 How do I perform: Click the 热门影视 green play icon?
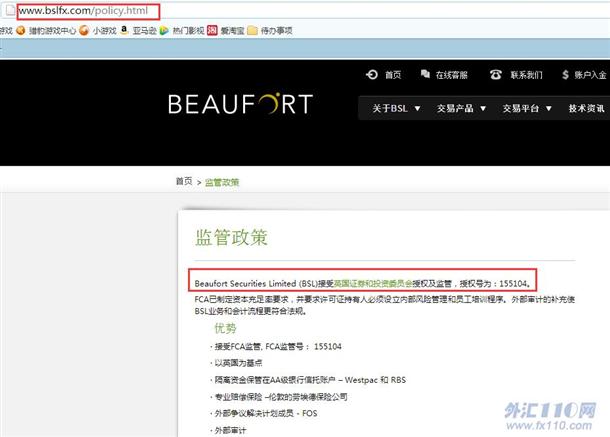tap(164, 30)
